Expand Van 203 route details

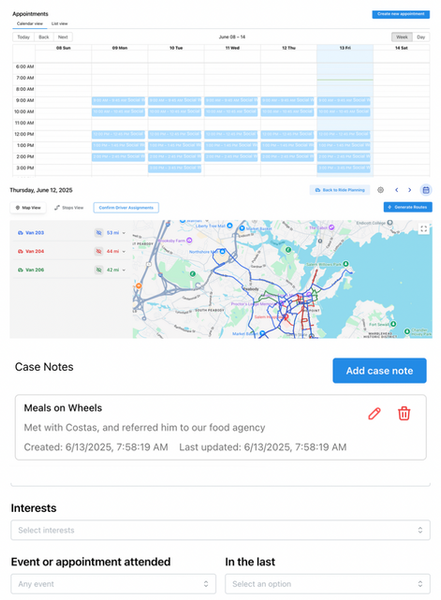click(124, 233)
